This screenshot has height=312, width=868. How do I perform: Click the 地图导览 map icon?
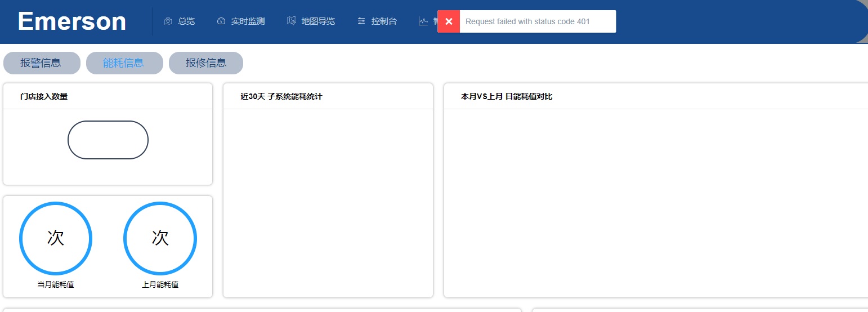click(292, 21)
